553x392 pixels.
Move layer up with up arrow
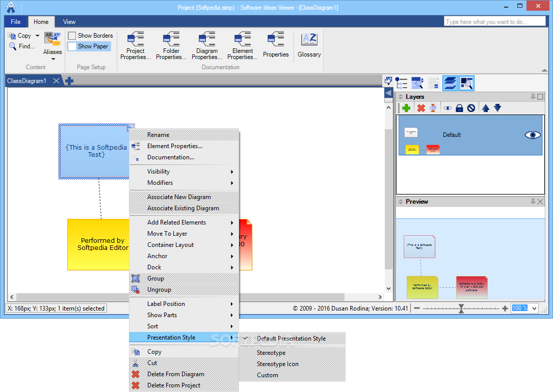pos(486,108)
